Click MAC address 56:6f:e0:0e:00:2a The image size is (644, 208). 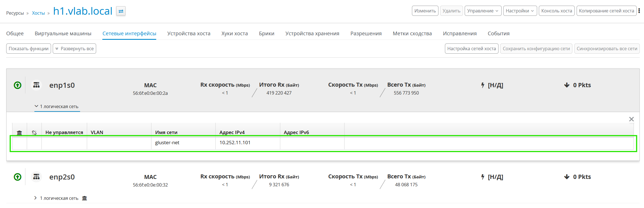coord(150,93)
